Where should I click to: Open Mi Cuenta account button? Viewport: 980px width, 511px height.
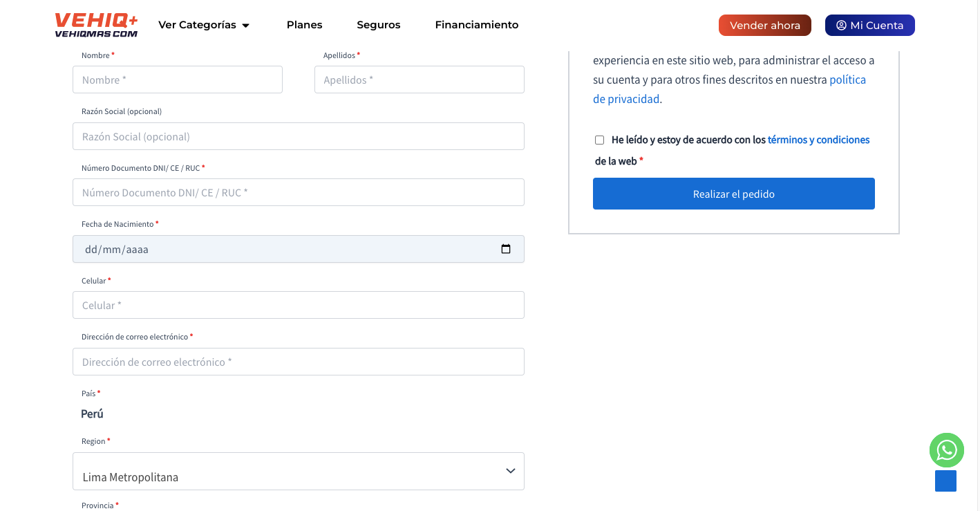[x=869, y=26]
